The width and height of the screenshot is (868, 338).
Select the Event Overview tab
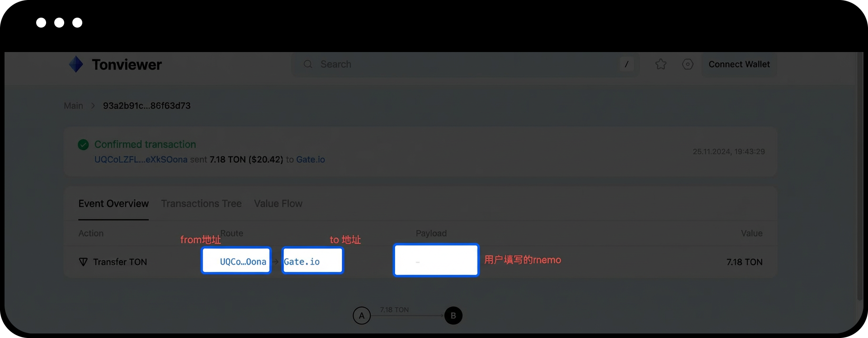[x=113, y=204]
